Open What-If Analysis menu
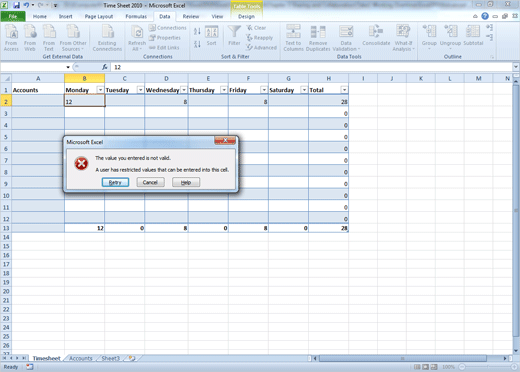Screen dimensions: 520x372 (x=403, y=38)
